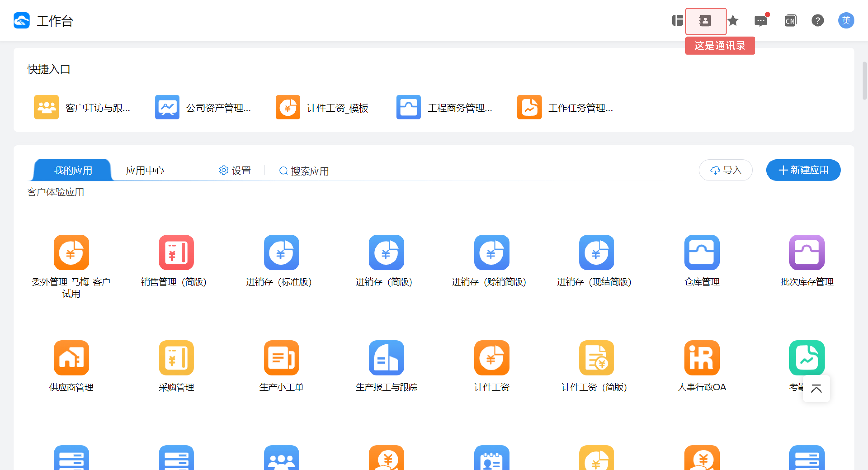The width and height of the screenshot is (868, 470).
Task: Switch to the 应用中心 tab
Action: coord(145,170)
